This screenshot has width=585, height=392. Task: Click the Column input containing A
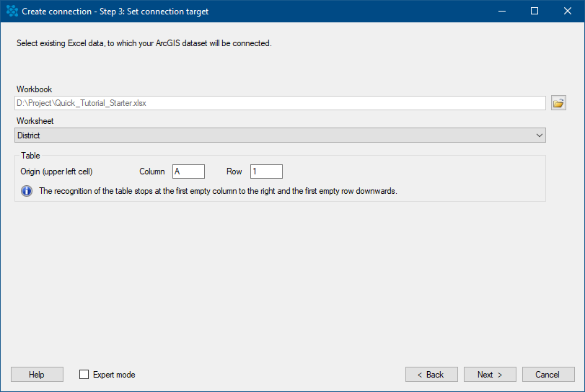click(188, 171)
